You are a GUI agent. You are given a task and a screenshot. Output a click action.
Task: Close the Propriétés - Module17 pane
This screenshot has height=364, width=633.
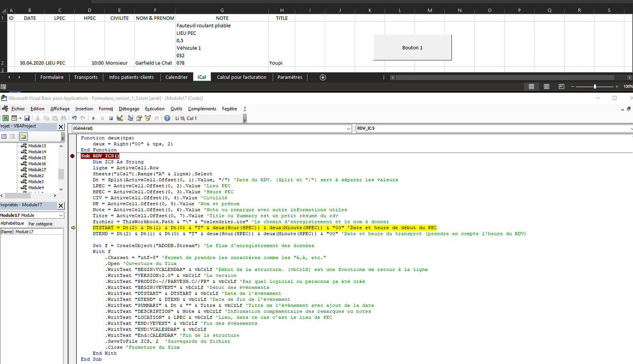point(61,205)
